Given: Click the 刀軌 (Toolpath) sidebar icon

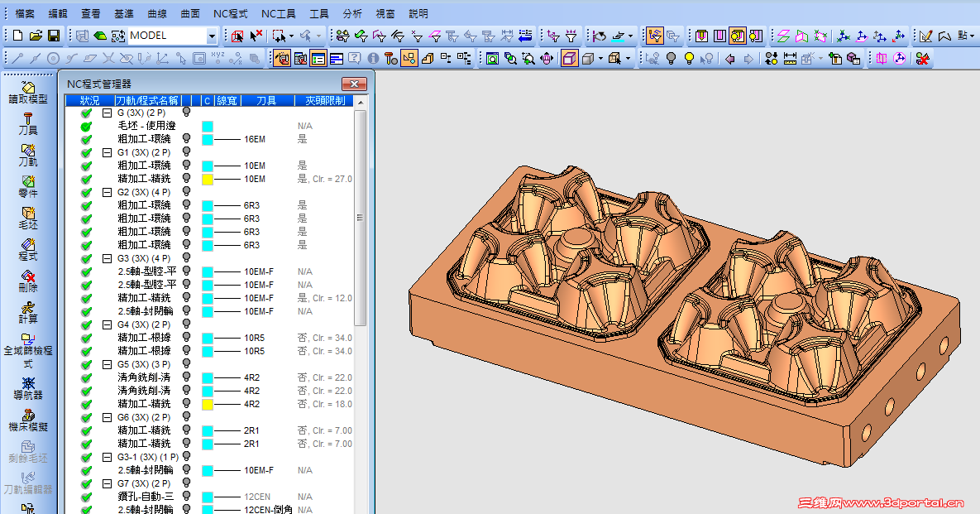Looking at the screenshot, I should [28, 153].
